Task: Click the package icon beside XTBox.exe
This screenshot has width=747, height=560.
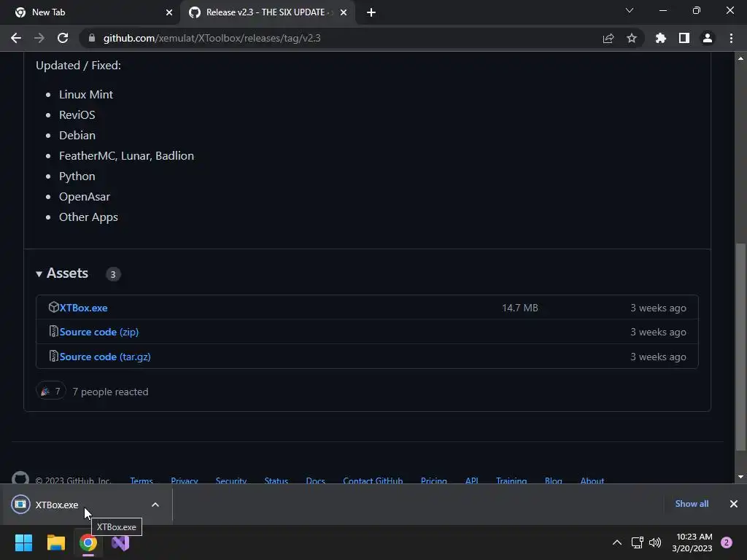Action: click(53, 307)
